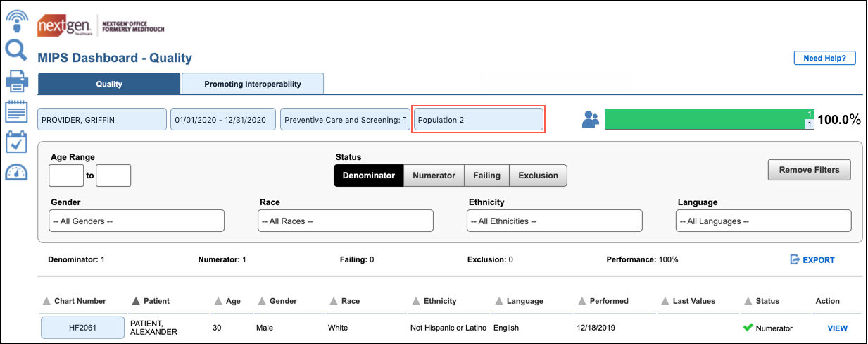
Task: Click the green performance progress bar
Action: tap(704, 119)
